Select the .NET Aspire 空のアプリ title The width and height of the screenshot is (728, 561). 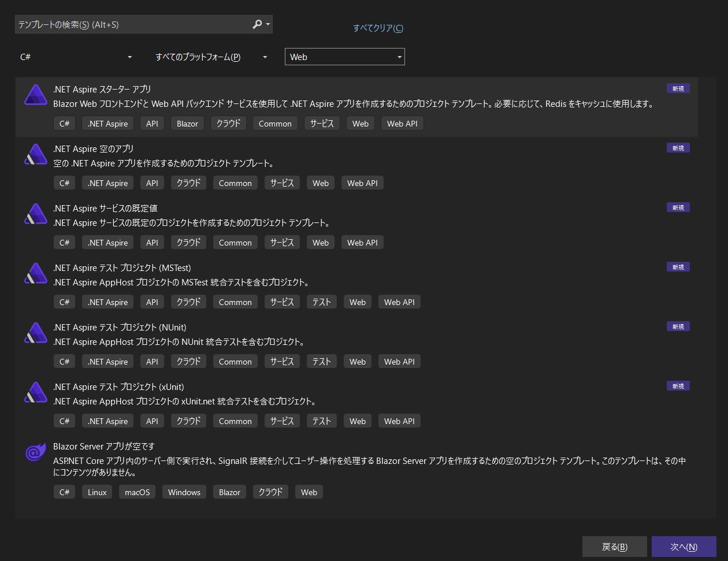pos(94,149)
